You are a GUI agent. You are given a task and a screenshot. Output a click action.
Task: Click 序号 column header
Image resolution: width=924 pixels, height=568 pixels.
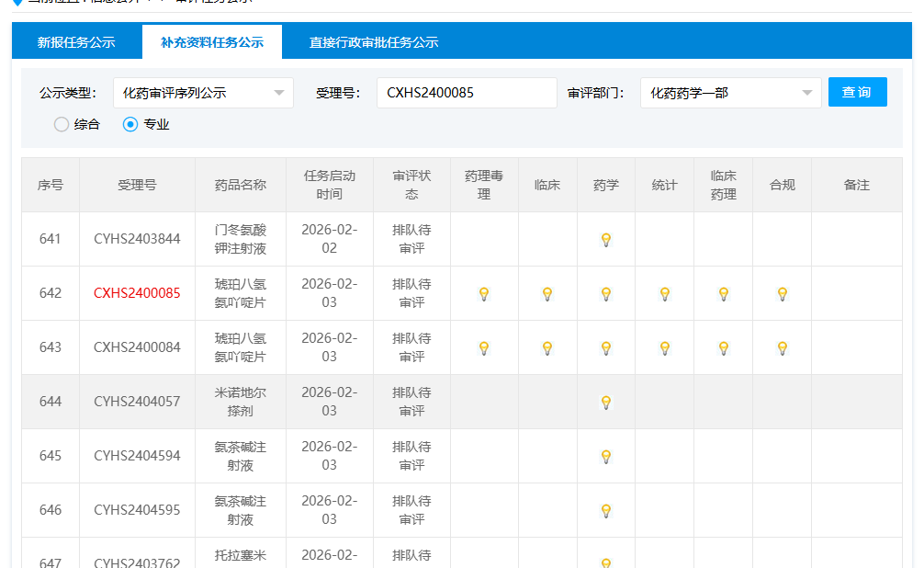click(51, 186)
